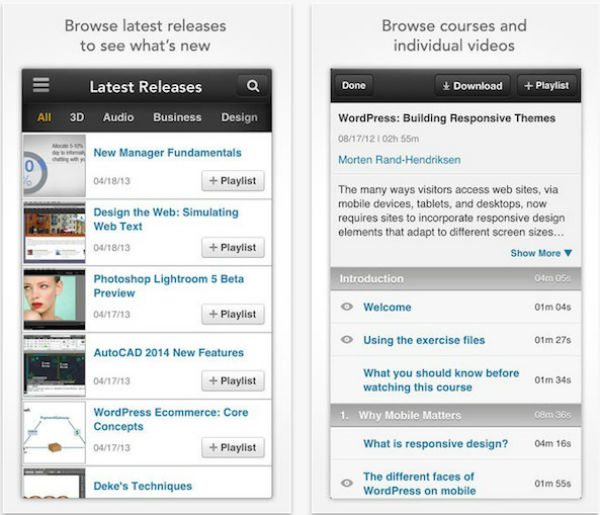
Task: Click the 01m 27s duration text
Action: click(x=553, y=340)
